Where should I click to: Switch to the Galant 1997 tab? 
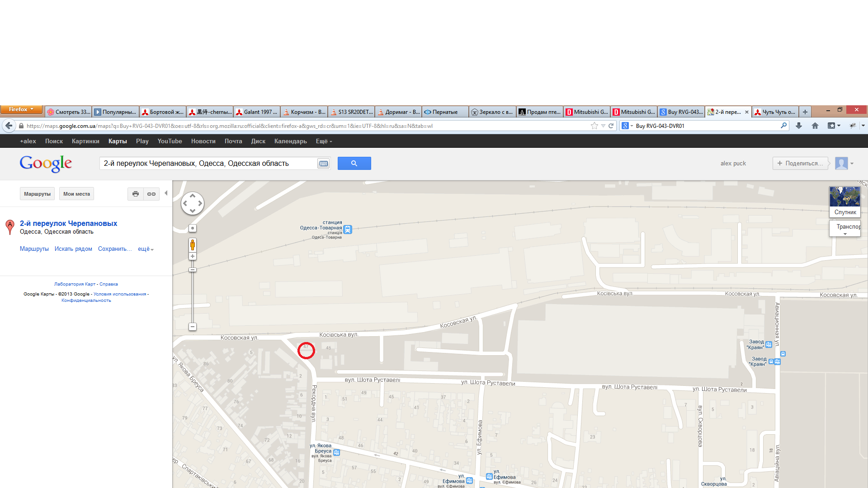(256, 112)
